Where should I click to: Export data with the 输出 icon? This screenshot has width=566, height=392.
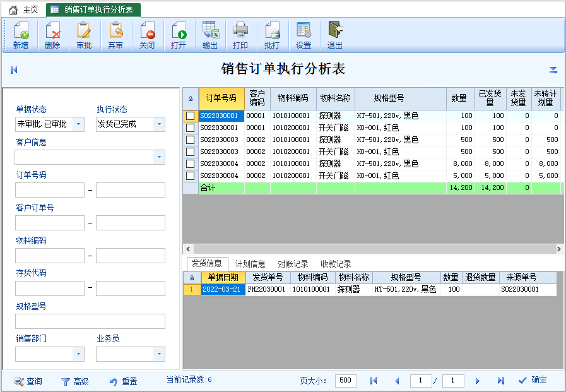pos(210,35)
